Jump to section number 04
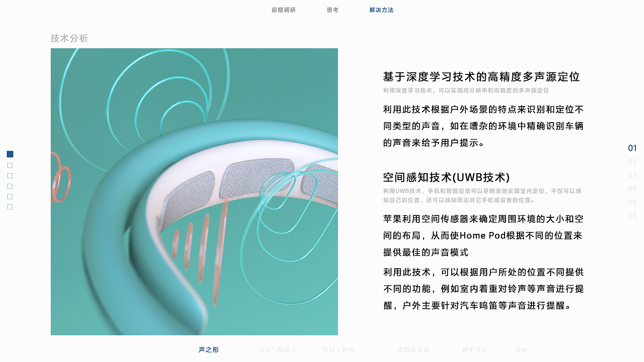 (x=632, y=188)
